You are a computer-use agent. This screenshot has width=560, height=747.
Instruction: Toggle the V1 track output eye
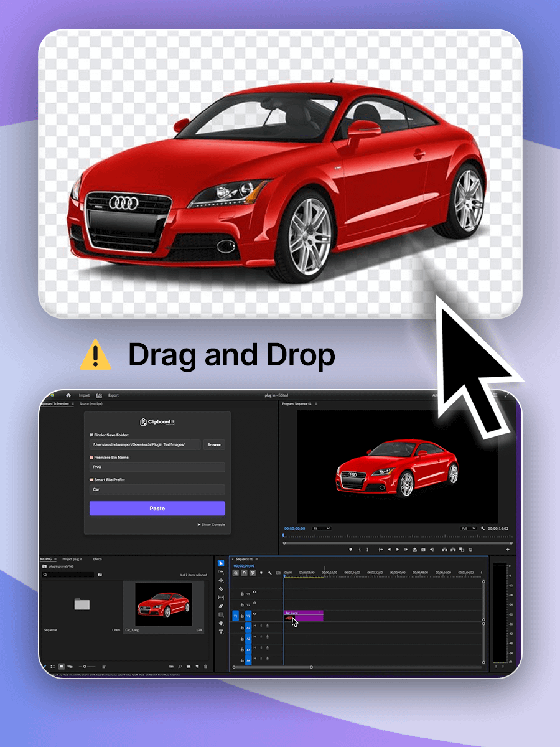(x=254, y=615)
